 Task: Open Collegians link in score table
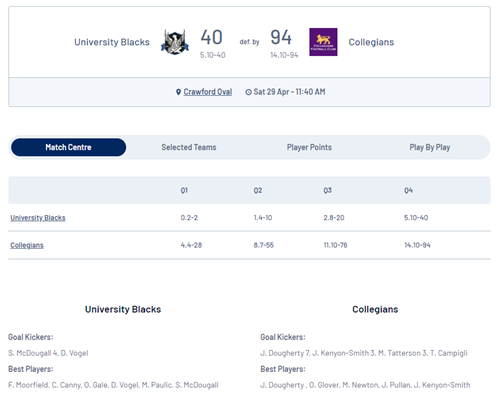pos(27,245)
